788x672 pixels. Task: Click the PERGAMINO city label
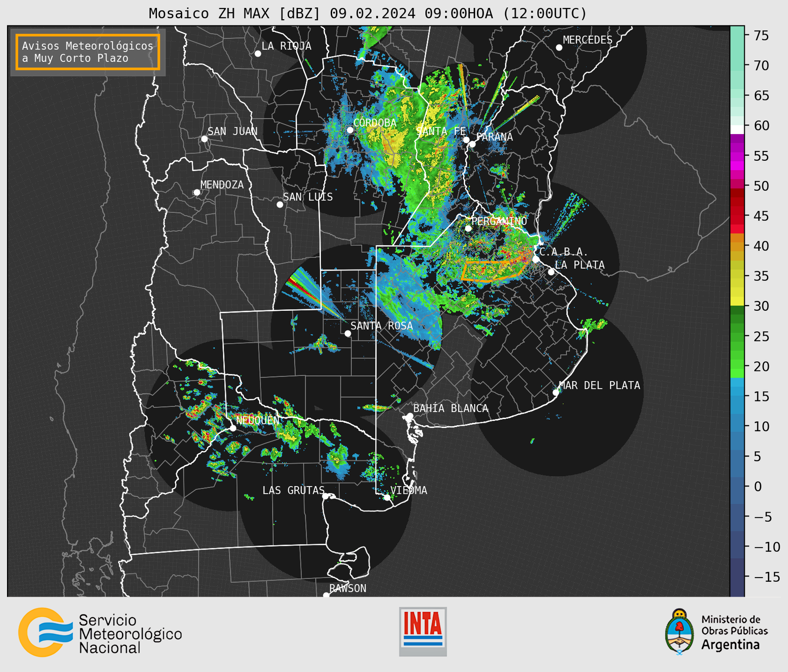499,221
